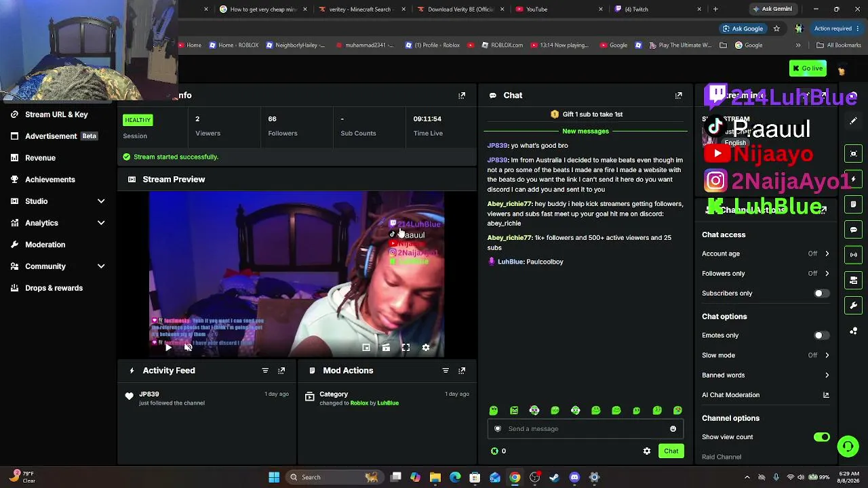Click the green Chat send button
The height and width of the screenshot is (488, 868).
click(x=671, y=451)
